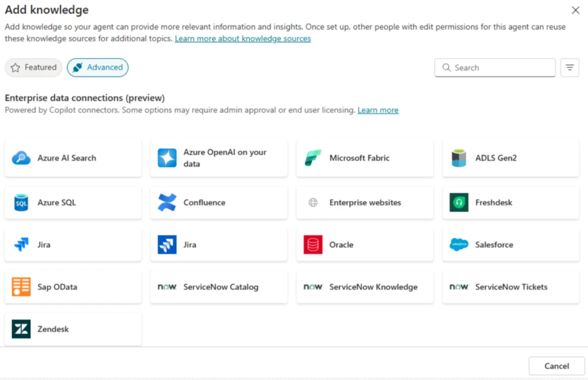Image resolution: width=588 pixels, height=380 pixels.
Task: Select the Confluence logo icon
Action: coord(167,203)
